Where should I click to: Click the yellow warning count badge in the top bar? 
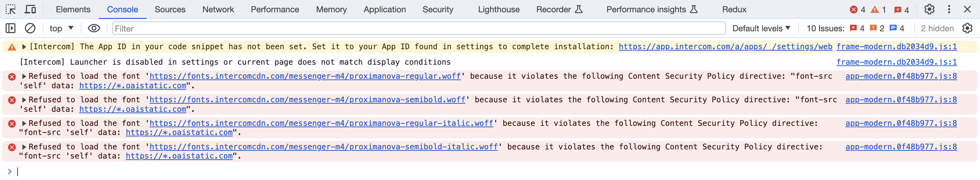(878, 9)
